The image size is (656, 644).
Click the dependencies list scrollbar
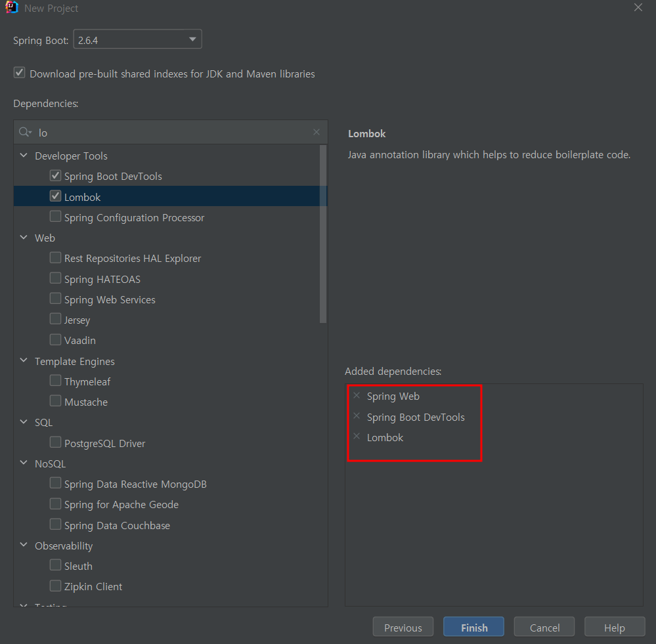click(x=323, y=234)
